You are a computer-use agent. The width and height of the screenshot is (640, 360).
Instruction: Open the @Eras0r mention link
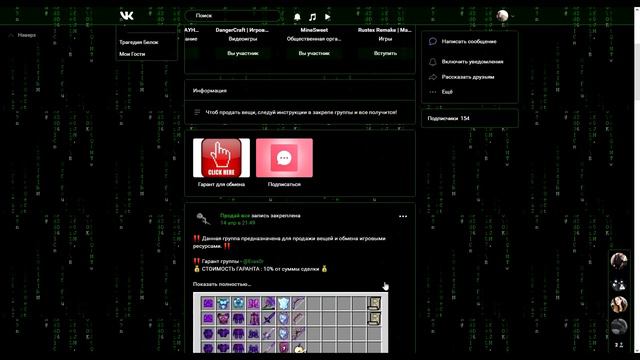[x=253, y=261]
